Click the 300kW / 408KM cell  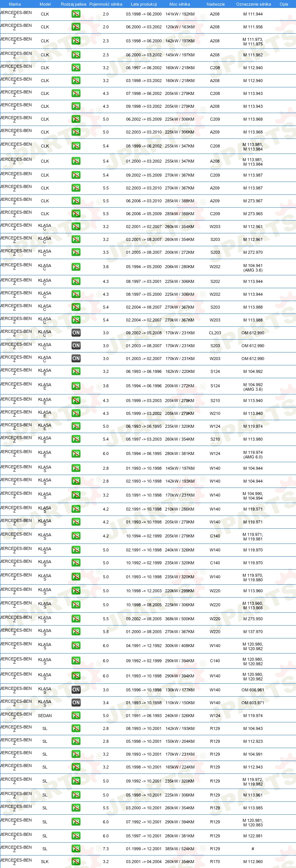coord(180,646)
